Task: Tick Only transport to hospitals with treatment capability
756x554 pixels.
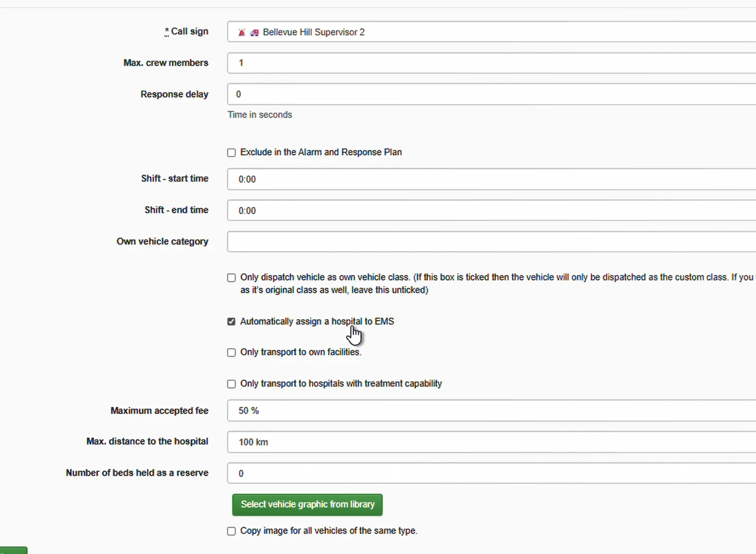Action: click(231, 384)
